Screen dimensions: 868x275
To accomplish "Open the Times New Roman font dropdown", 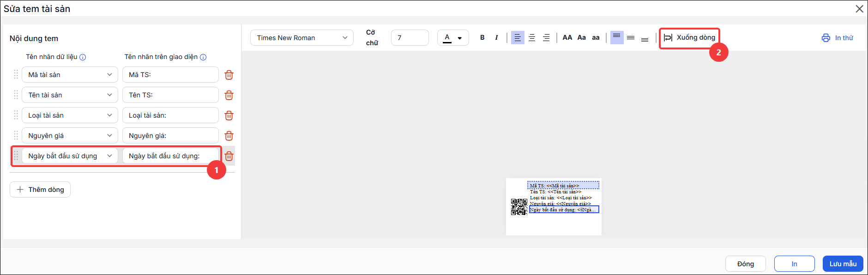I will point(302,38).
